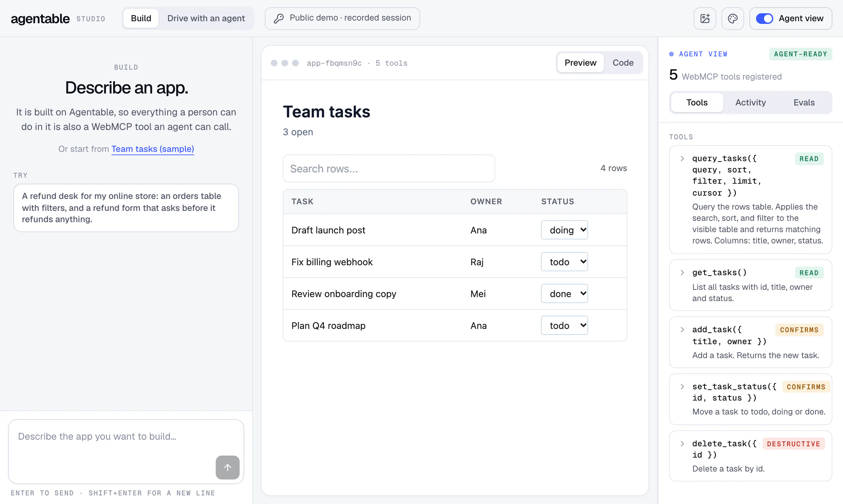This screenshot has height=504, width=843.
Task: Open the Activity tab
Action: pos(750,102)
